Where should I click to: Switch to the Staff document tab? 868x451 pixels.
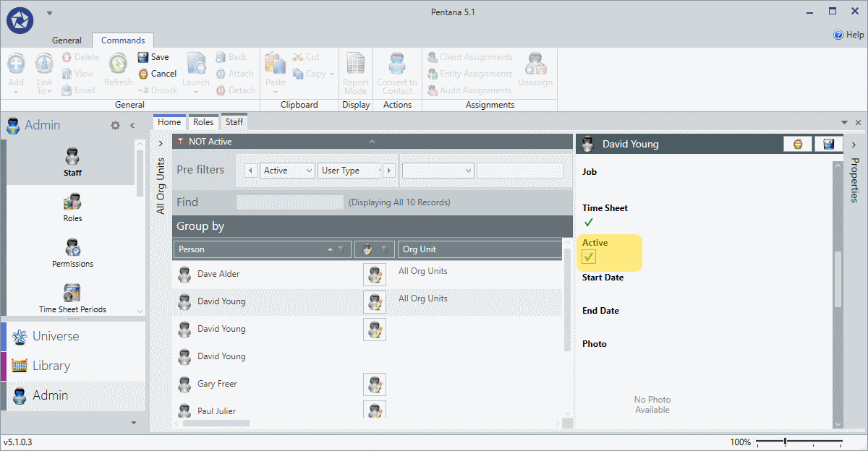[x=234, y=122]
